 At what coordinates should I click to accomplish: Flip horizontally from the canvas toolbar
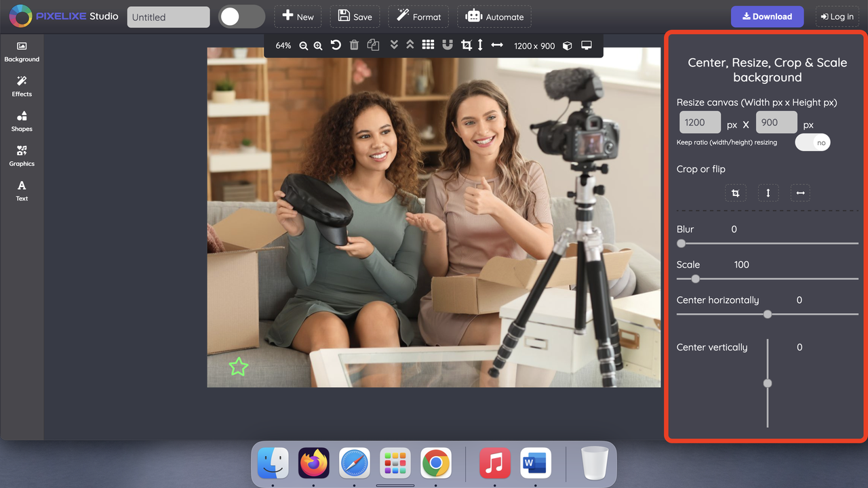click(497, 45)
